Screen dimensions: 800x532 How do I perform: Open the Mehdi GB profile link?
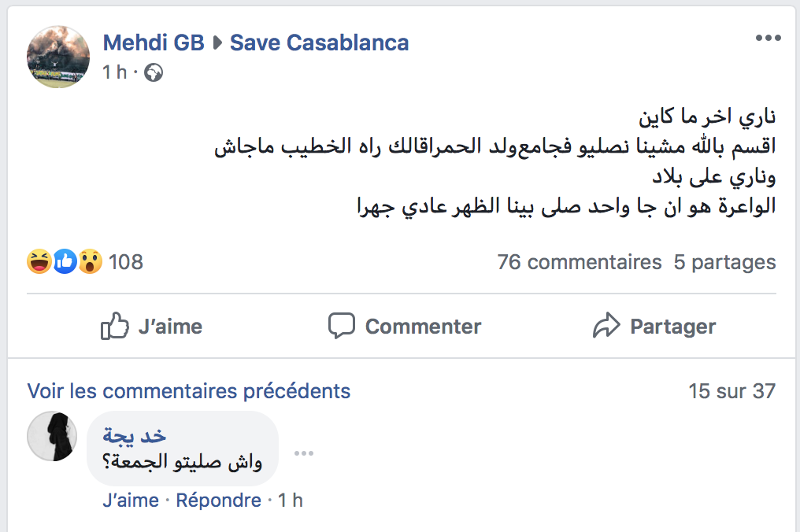click(154, 42)
